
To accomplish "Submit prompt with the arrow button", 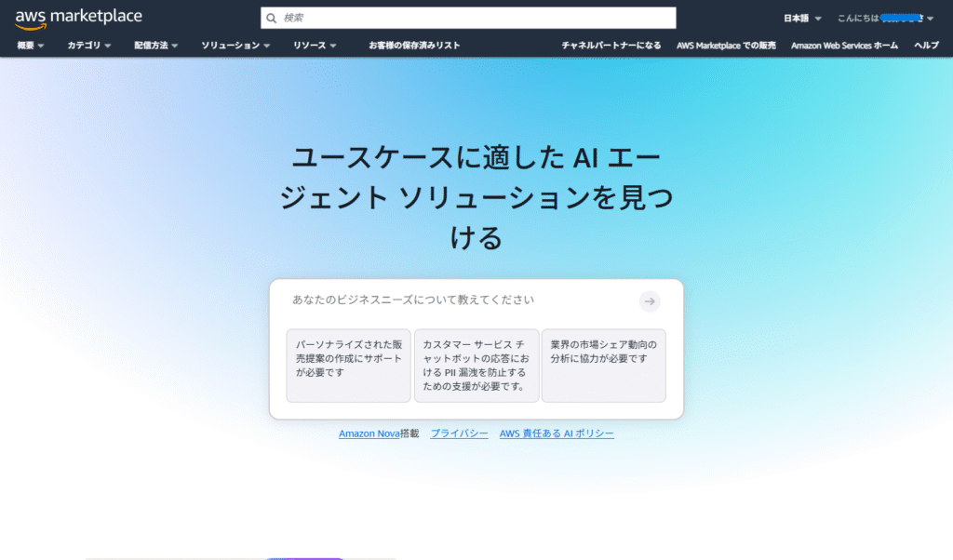I will pos(650,301).
